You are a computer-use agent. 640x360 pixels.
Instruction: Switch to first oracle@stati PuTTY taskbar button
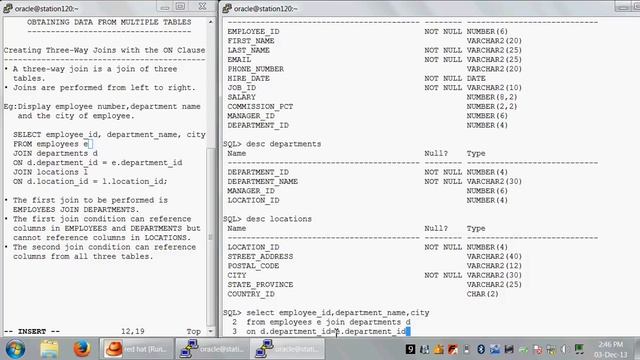pos(212,349)
